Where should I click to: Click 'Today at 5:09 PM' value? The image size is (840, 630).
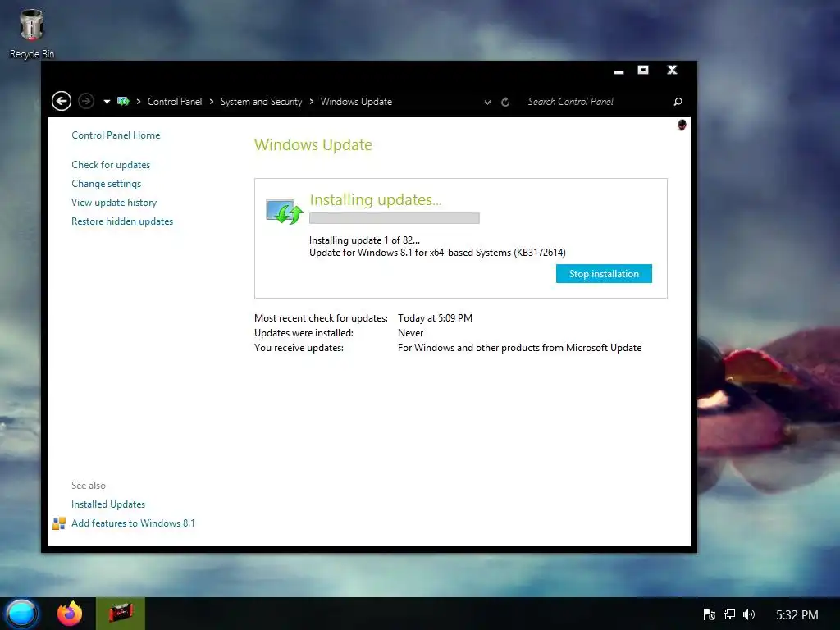click(435, 318)
